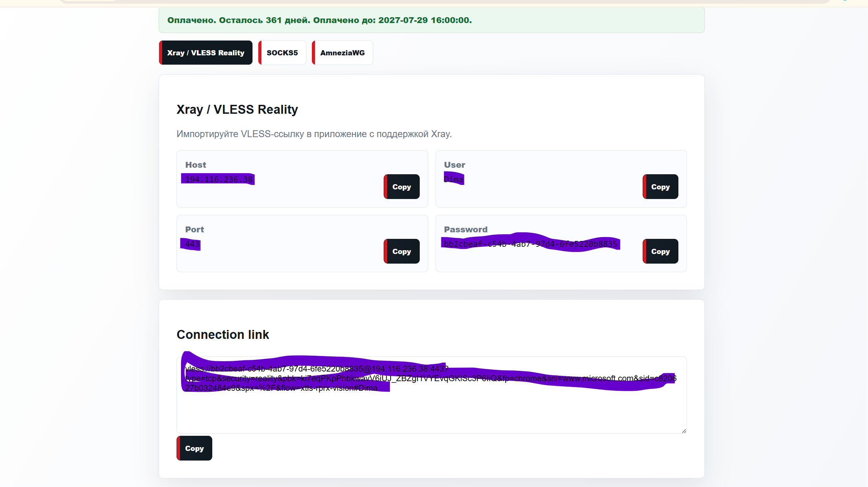Viewport: 868px width, 487px height.
Task: Copy the Password value
Action: pyautogui.click(x=660, y=251)
